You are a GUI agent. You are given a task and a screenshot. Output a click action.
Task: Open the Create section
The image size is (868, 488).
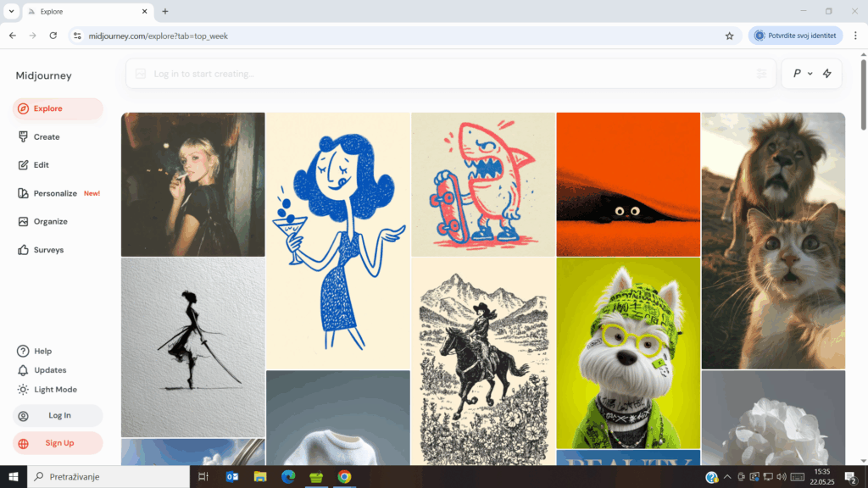pos(47,136)
